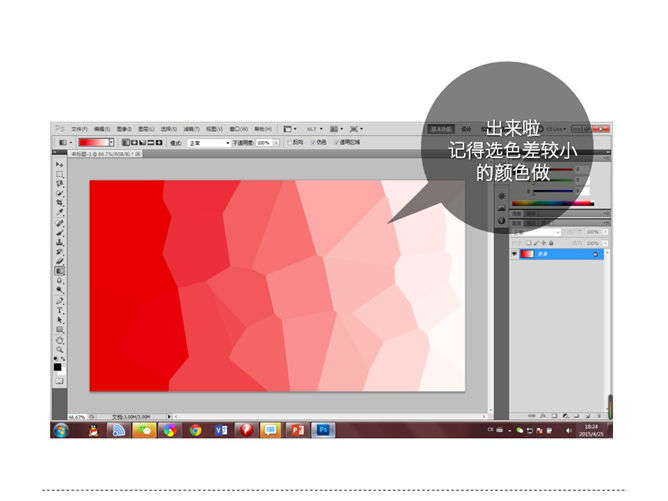
Task: Select the Horizontal Type tool
Action: coord(59,310)
